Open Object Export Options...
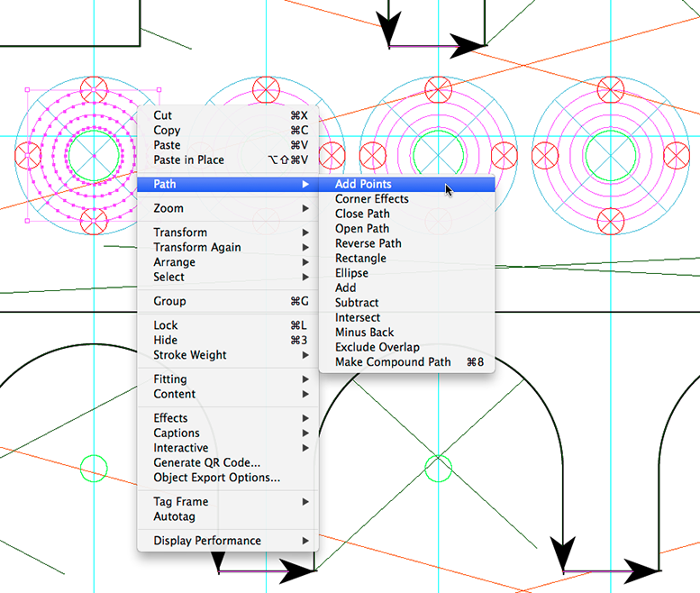 point(228,477)
